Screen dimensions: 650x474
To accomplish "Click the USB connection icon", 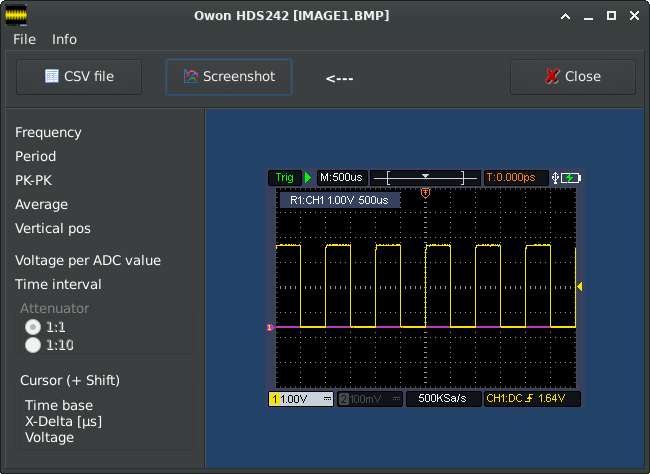I will click(555, 178).
